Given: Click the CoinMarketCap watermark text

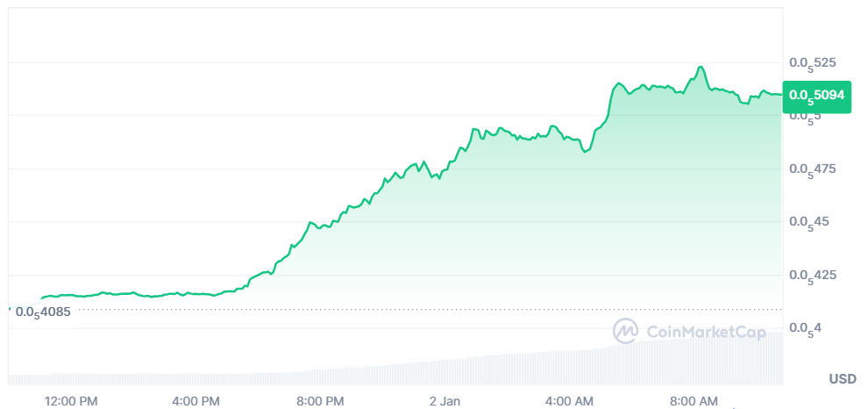Looking at the screenshot, I should pos(706,332).
